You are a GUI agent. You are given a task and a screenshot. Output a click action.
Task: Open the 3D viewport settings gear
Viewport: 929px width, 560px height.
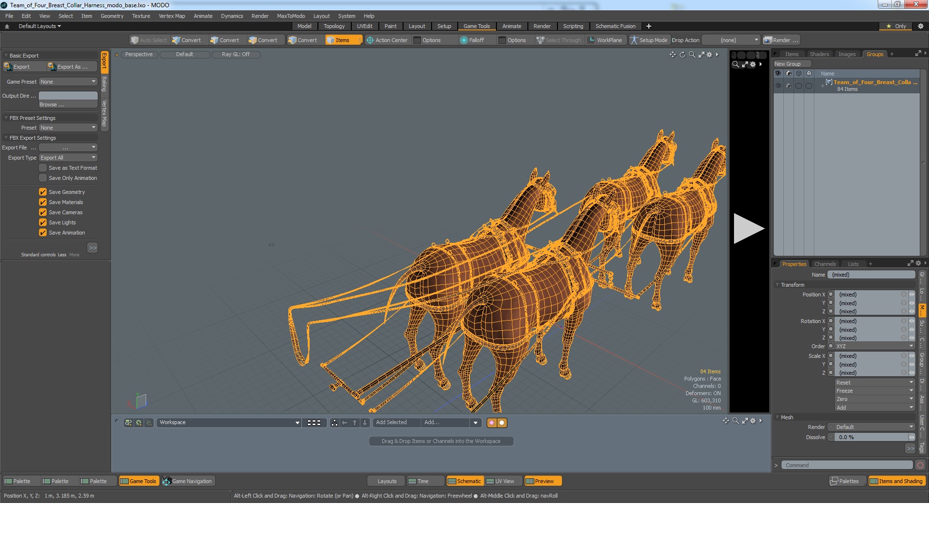click(x=709, y=55)
